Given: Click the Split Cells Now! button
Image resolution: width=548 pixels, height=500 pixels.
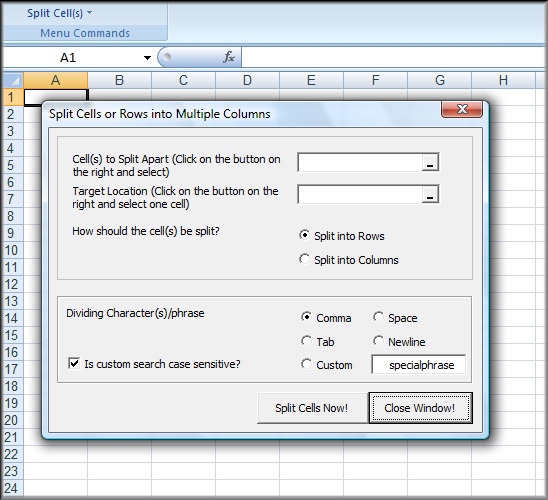Looking at the screenshot, I should click(x=312, y=408).
